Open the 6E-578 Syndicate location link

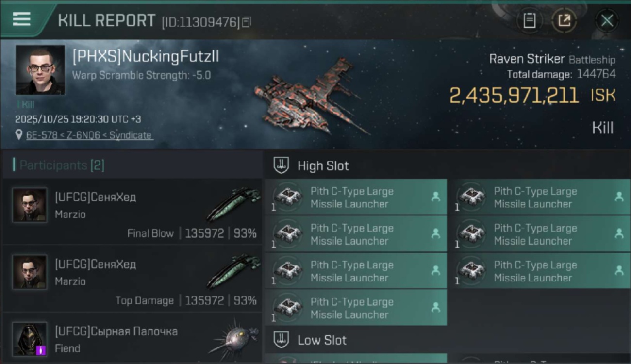[x=89, y=135]
